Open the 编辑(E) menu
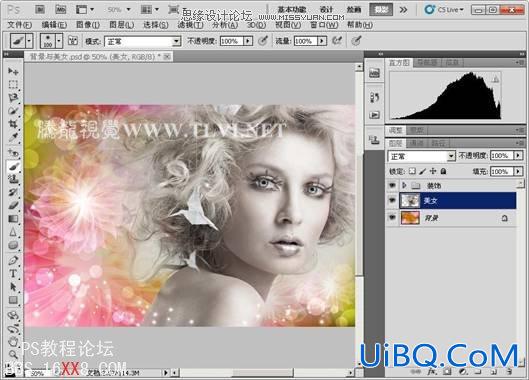The height and width of the screenshot is (380, 529). click(54, 25)
